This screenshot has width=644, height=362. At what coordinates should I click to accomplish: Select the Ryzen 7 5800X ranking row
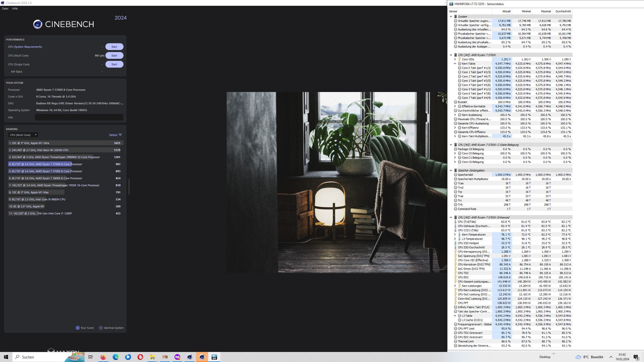tap(65, 178)
